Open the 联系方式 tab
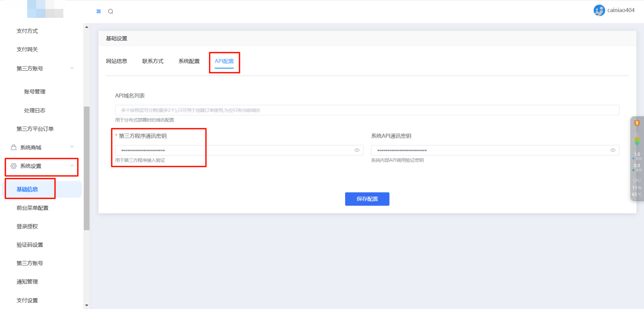644x309 pixels. click(153, 61)
